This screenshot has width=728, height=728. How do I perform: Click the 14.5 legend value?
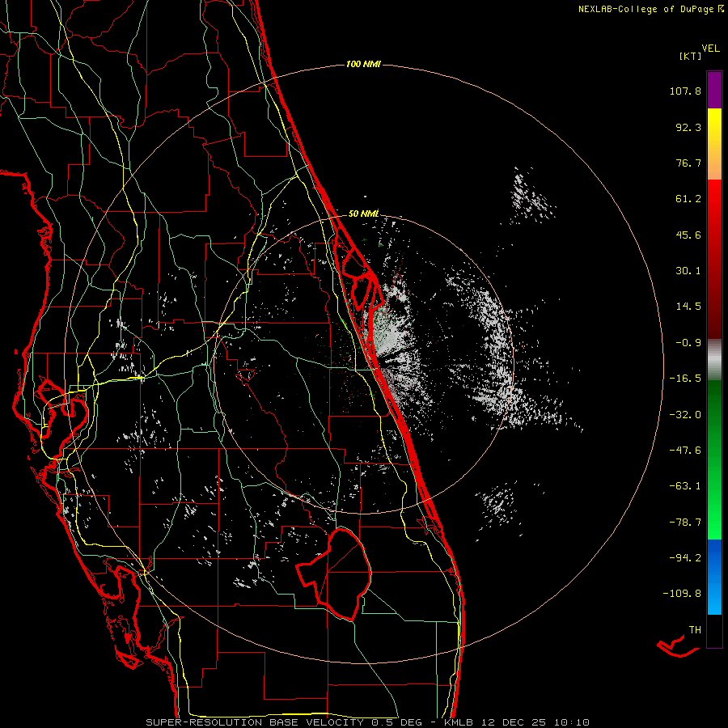(x=688, y=307)
